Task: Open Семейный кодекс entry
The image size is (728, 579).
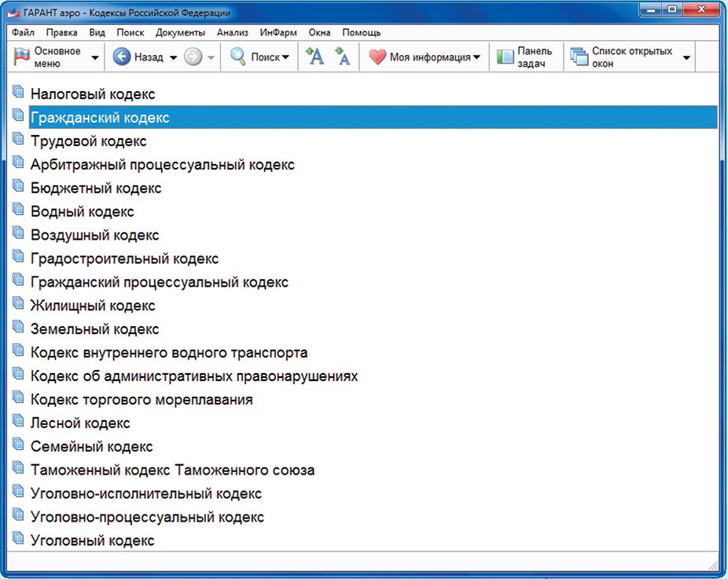Action: pos(91,447)
